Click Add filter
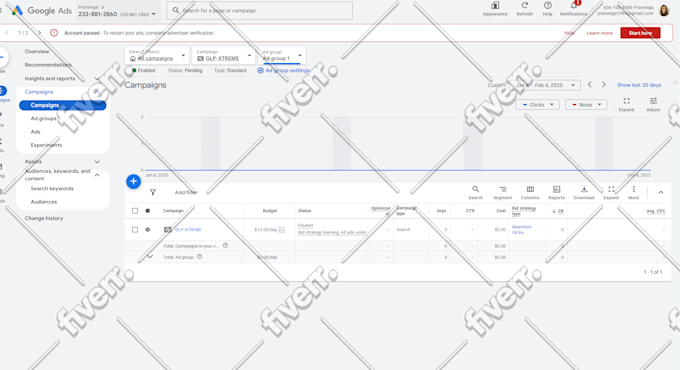Image resolution: width=680 pixels, height=370 pixels. point(186,192)
